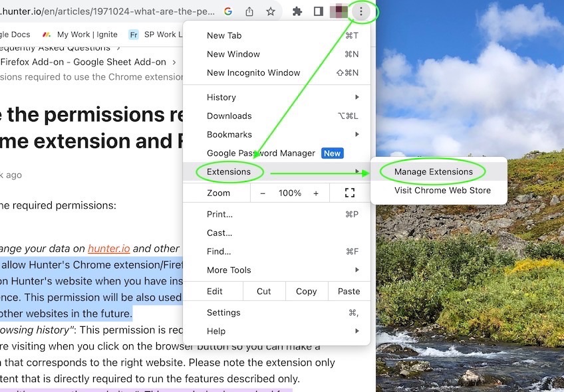564x392 pixels.
Task: Choose Cast... menu item
Action: (x=277, y=233)
